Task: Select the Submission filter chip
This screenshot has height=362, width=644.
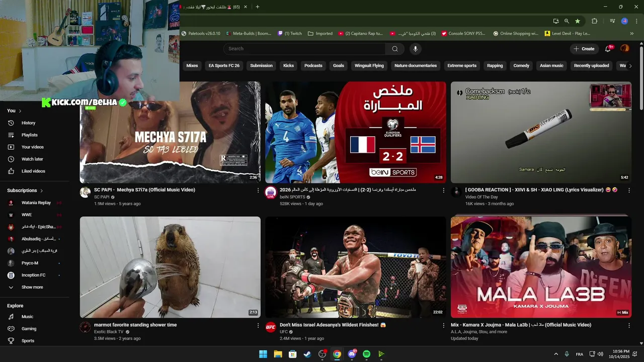Action: (x=261, y=65)
